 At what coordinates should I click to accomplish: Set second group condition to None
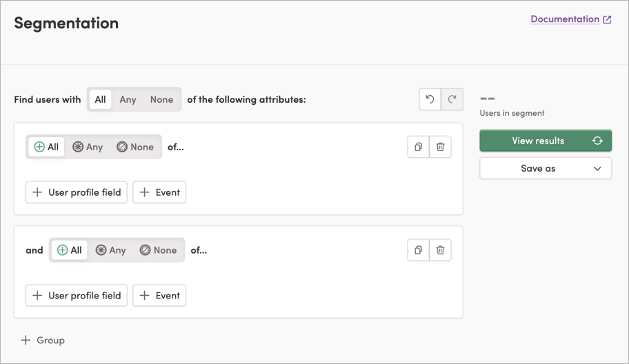(158, 250)
